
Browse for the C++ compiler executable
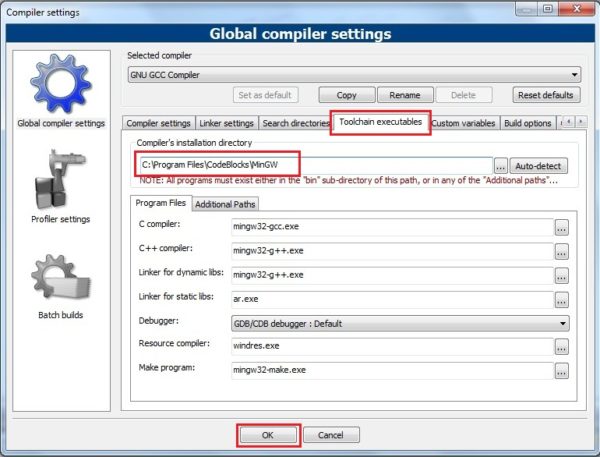click(x=561, y=251)
